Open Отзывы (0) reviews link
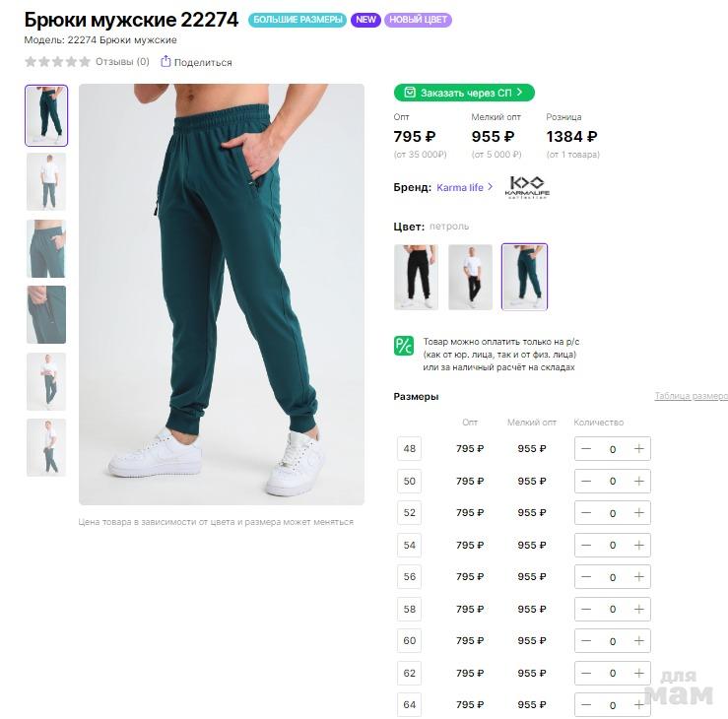728x719 pixels. click(x=122, y=62)
